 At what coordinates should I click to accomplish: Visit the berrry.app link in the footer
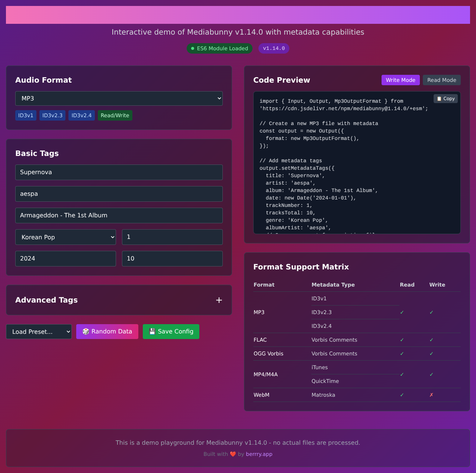(259, 454)
